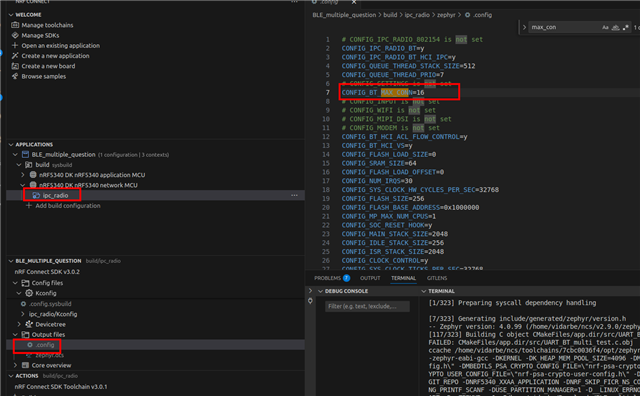This screenshot has height=396, width=640.
Task: Collapse the Config files group
Action: (x=16, y=283)
